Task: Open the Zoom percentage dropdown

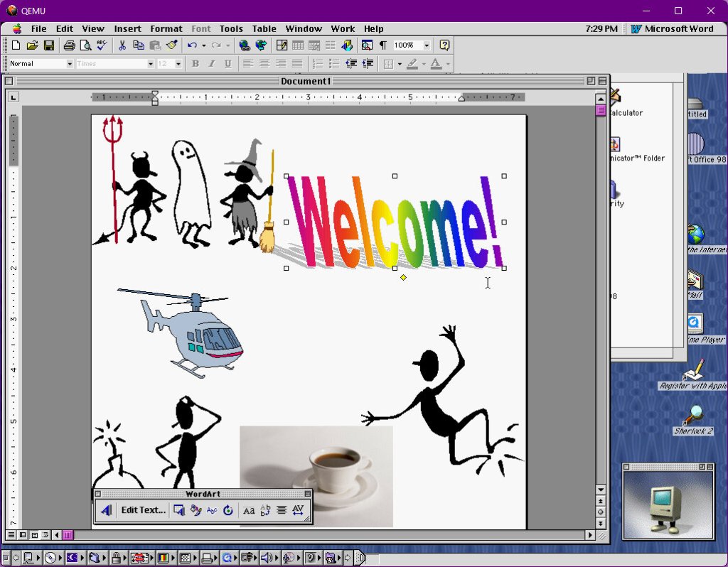Action: 427,45
